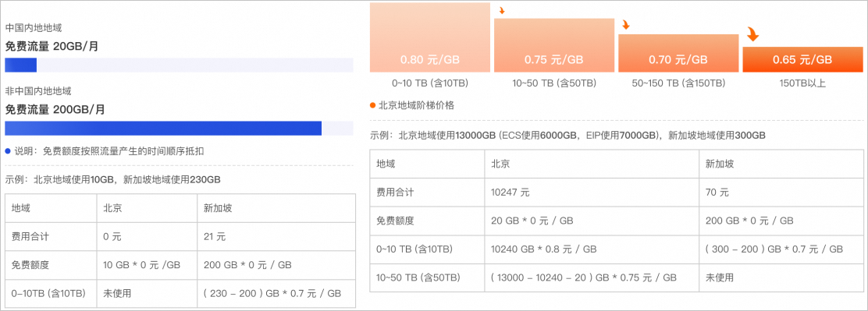Select the 0.75 元/GB price tier block
This screenshot has height=311, width=868.
click(x=554, y=45)
